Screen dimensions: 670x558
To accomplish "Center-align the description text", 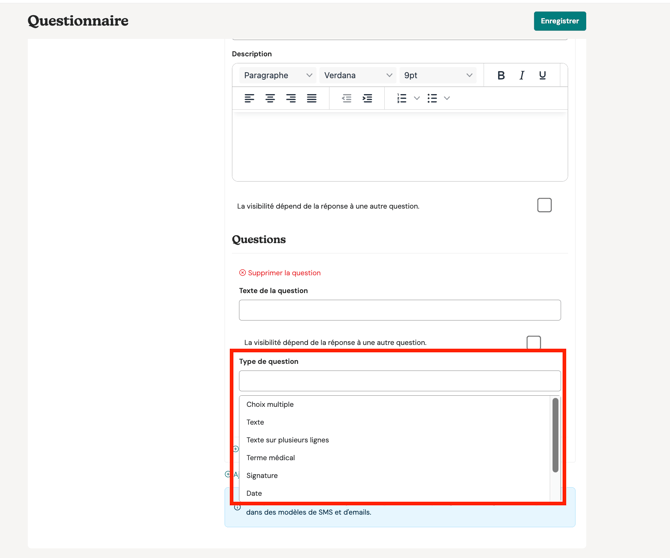I will coord(270,99).
